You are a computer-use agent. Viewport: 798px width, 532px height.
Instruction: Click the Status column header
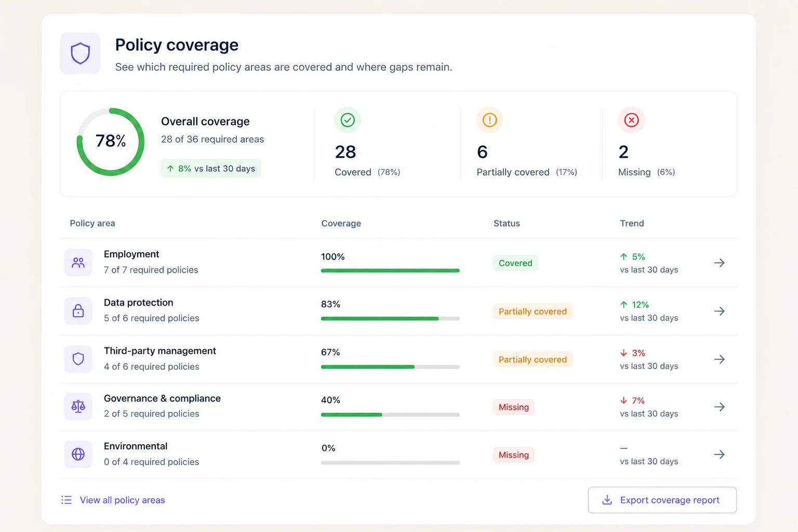[507, 223]
